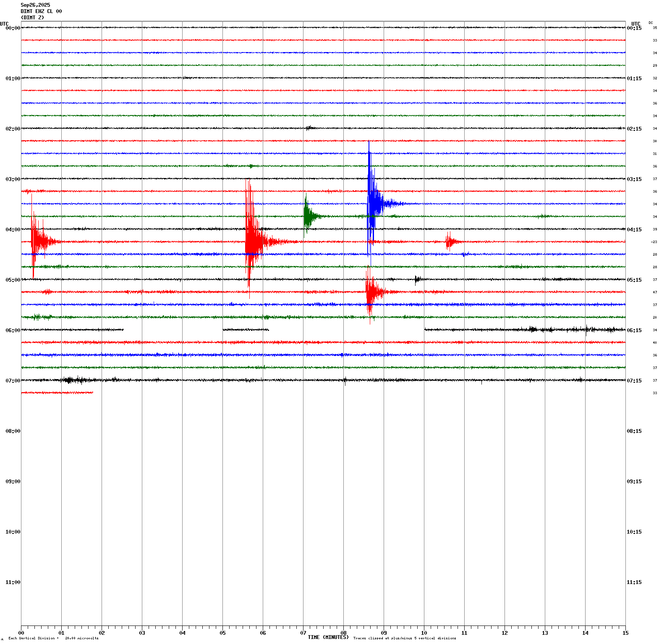The image size is (659, 644).
Task: Select the 03:00 UTC label on left axis
Action: pyautogui.click(x=13, y=179)
